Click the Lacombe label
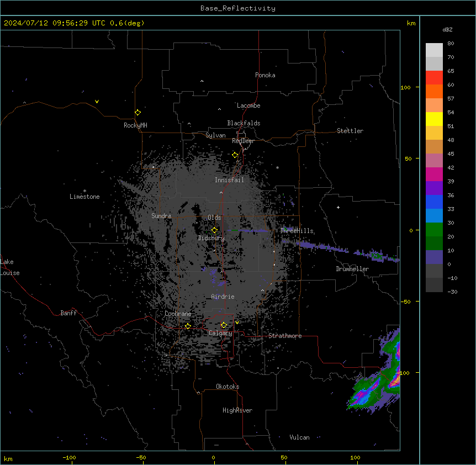 click(x=248, y=105)
